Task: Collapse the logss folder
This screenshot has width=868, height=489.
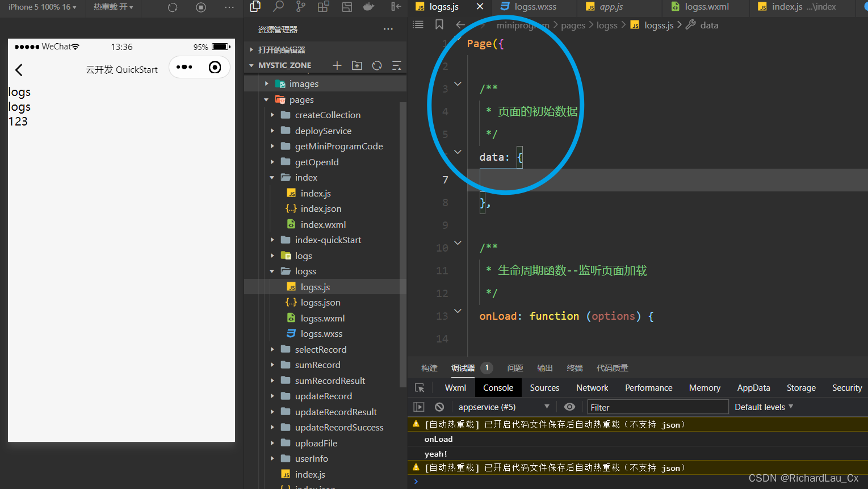Action: tap(325, 271)
